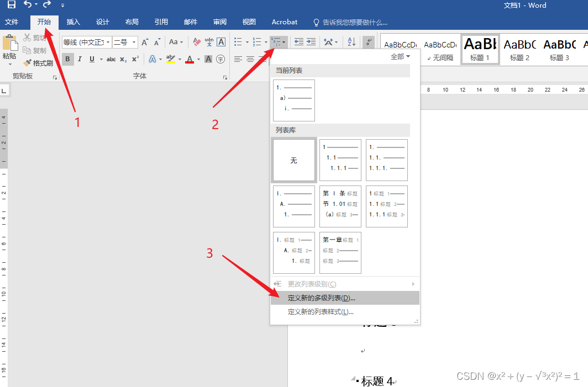
Task: Apply the 标题 1 style
Action: [480, 50]
